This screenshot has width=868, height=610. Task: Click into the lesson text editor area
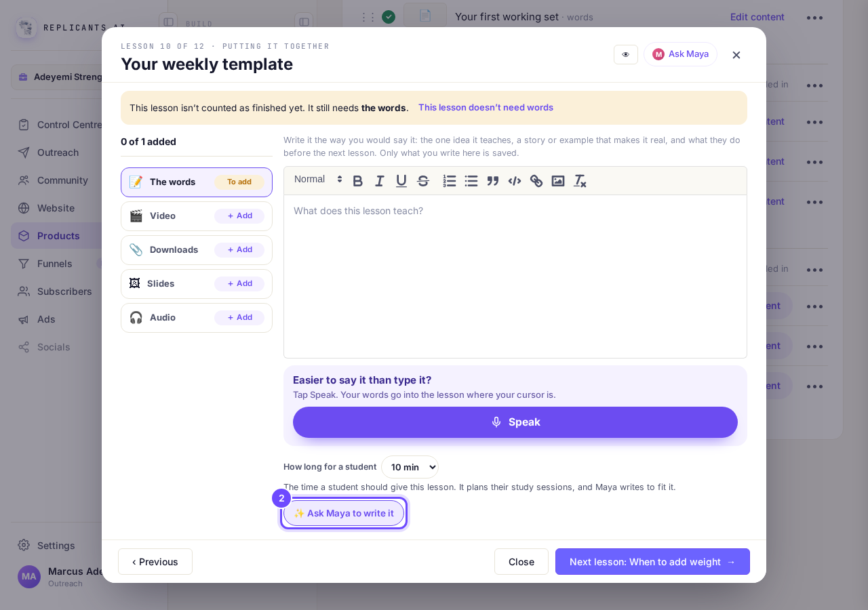(515, 277)
